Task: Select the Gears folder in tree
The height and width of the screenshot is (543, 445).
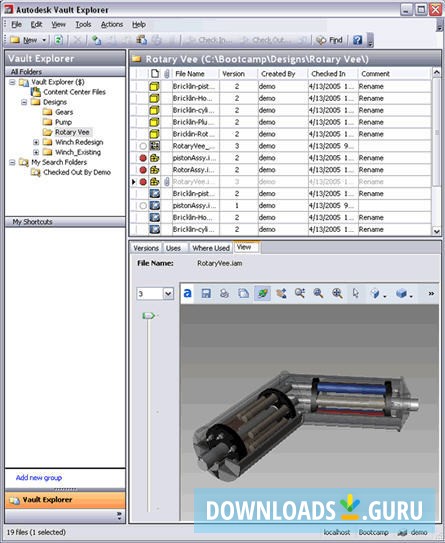Action: click(64, 112)
